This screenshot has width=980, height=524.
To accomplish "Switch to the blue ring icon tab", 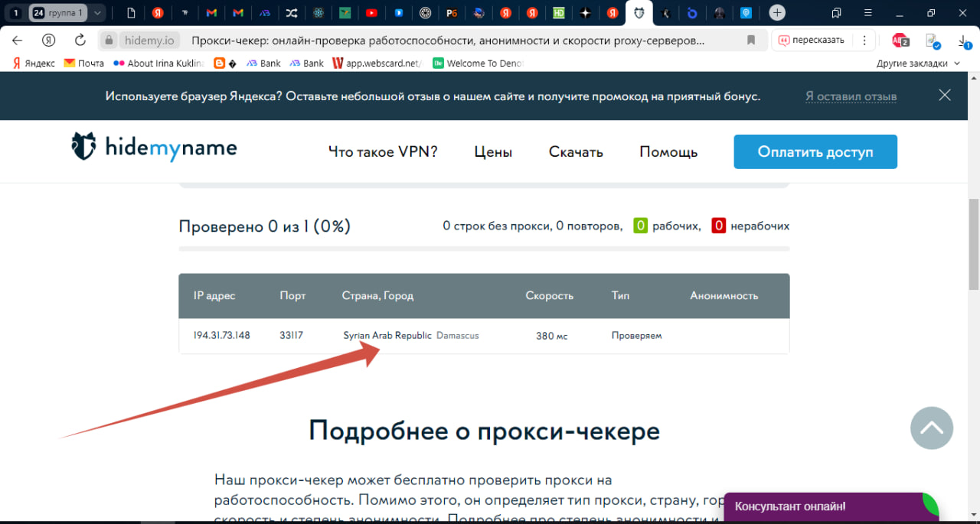I will [693, 13].
